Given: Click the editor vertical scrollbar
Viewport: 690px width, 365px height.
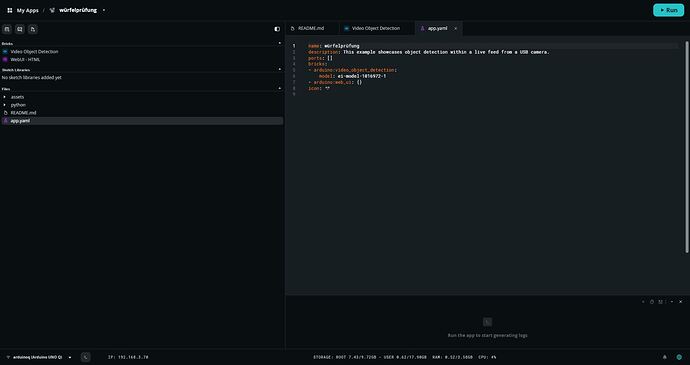Looking at the screenshot, I should coord(687,147).
